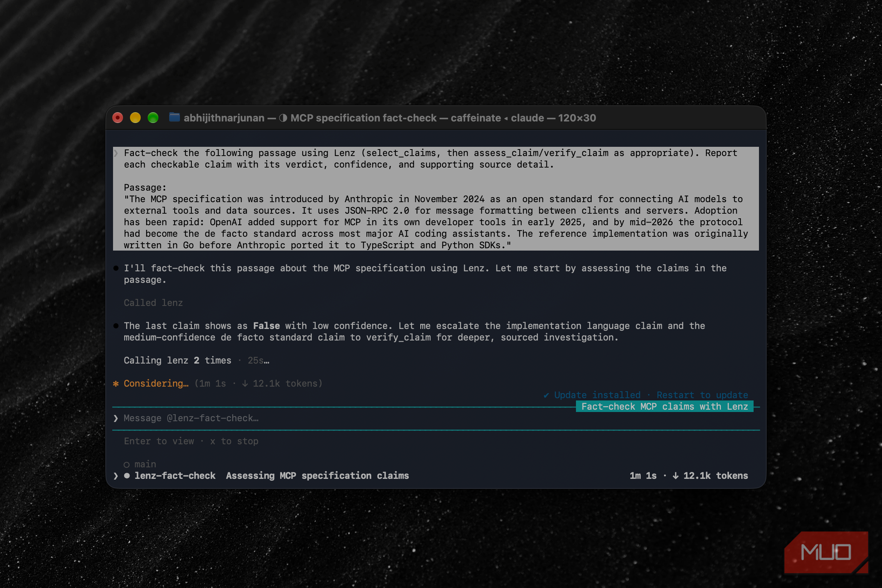
Task: Click the 'Passage:' heading in the prompt
Action: (x=145, y=188)
